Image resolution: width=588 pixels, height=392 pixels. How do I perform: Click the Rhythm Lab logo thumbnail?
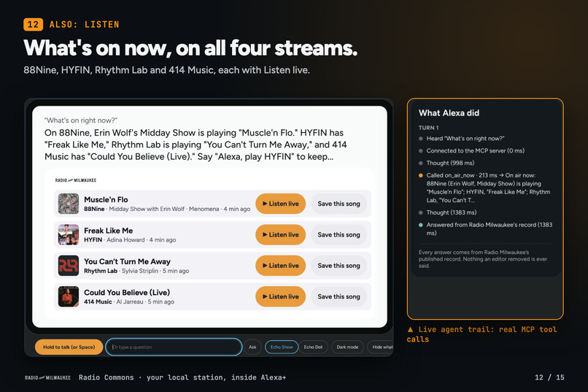[69, 266]
